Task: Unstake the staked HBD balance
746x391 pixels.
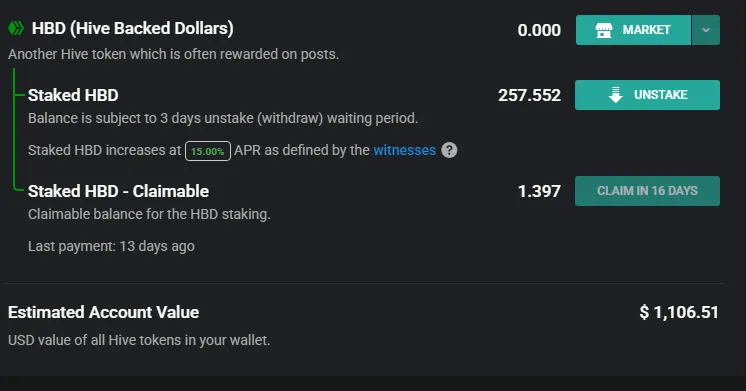Action: point(647,95)
